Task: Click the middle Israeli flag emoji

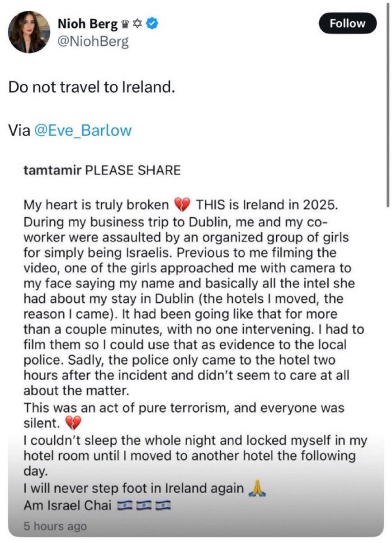Action: click(x=143, y=505)
